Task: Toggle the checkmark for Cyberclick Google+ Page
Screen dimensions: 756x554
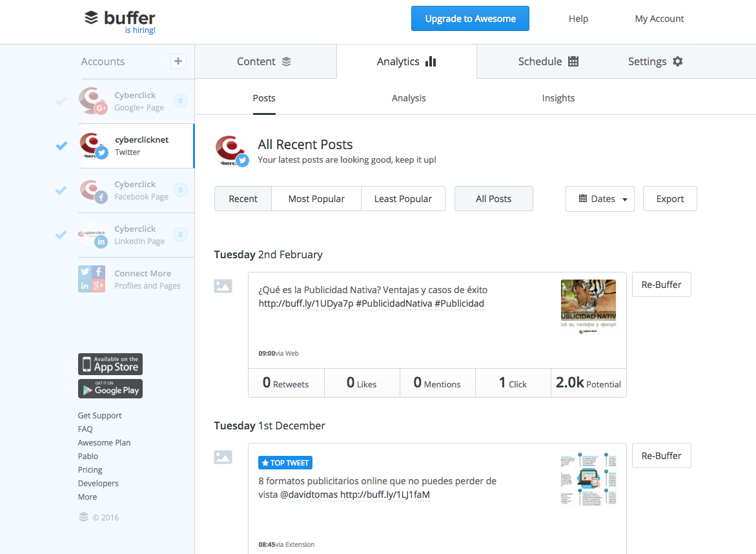Action: point(61,101)
